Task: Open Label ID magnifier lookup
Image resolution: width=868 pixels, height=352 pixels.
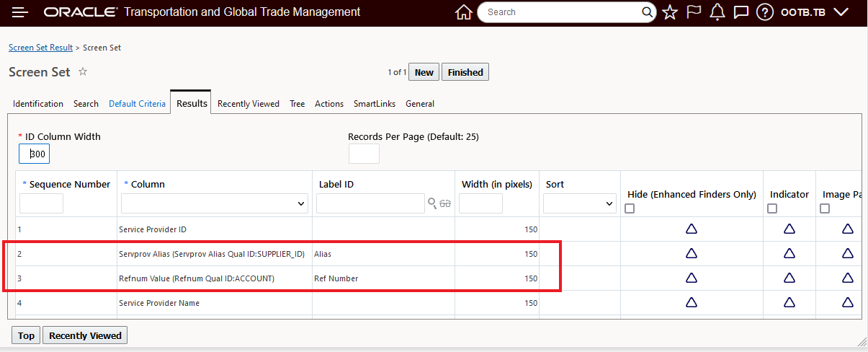Action: coord(432,203)
